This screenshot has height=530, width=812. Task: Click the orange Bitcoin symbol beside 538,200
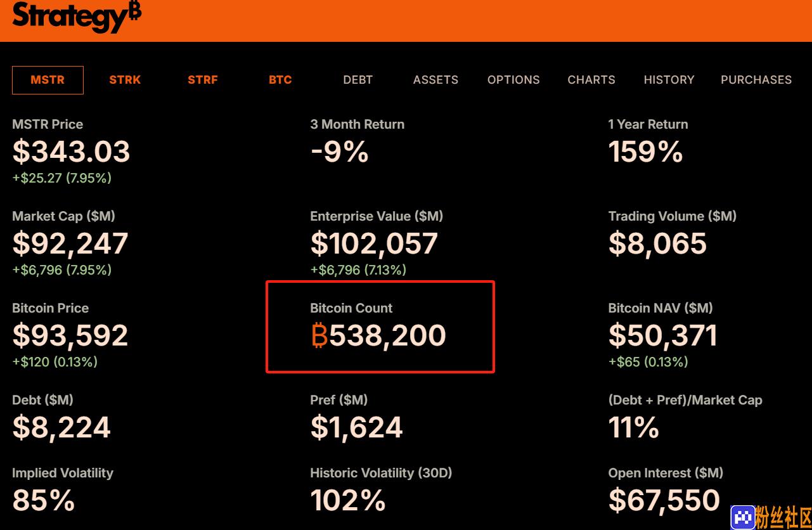(319, 335)
